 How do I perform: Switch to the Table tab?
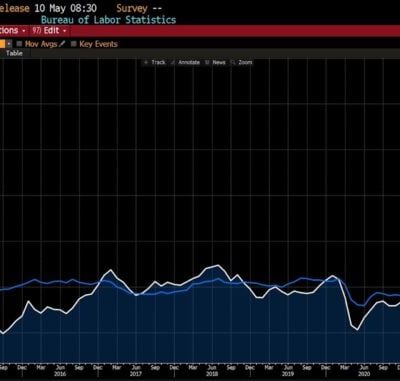[x=14, y=53]
